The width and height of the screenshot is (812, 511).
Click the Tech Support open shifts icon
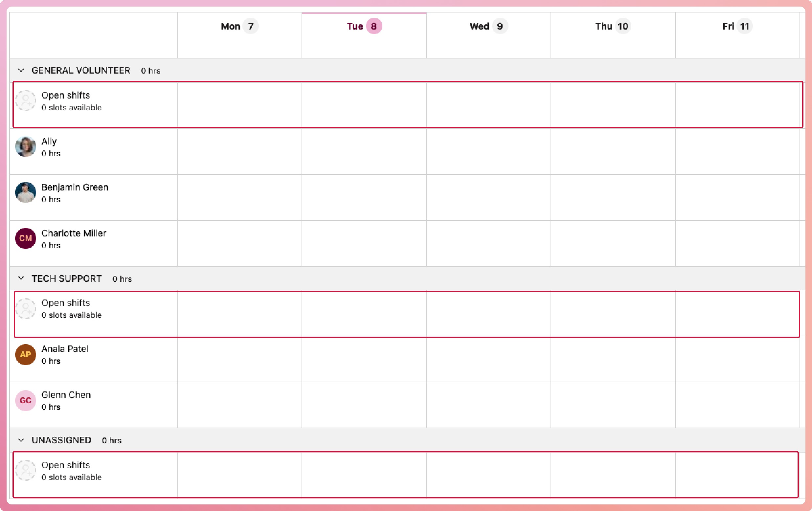coord(26,308)
